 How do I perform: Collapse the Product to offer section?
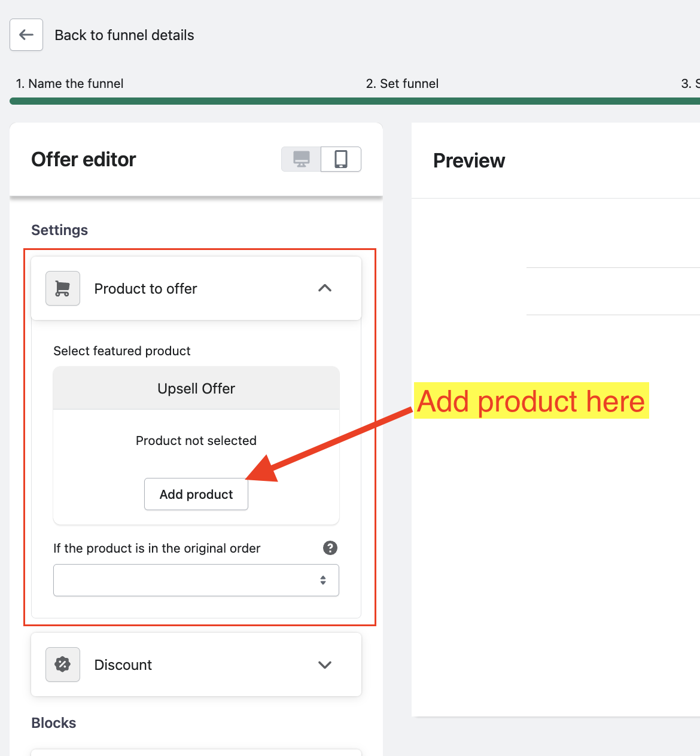(325, 288)
